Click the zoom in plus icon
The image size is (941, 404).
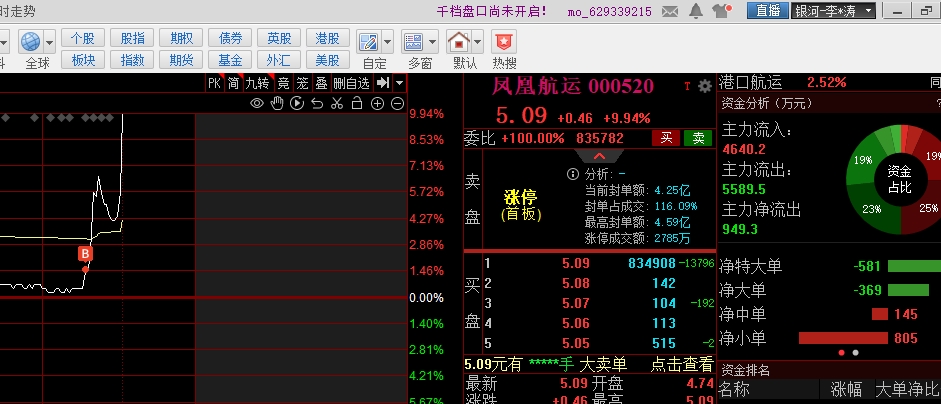point(377,103)
